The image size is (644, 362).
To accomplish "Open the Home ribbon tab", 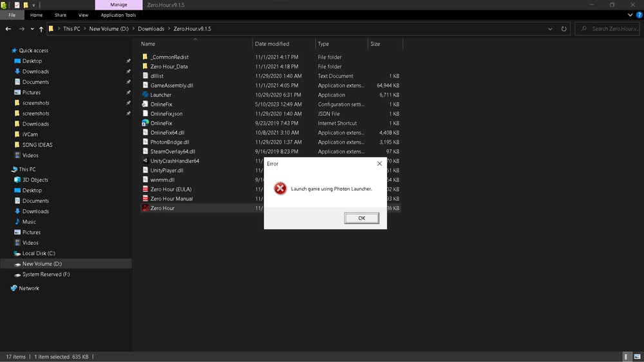I will pyautogui.click(x=36, y=15).
